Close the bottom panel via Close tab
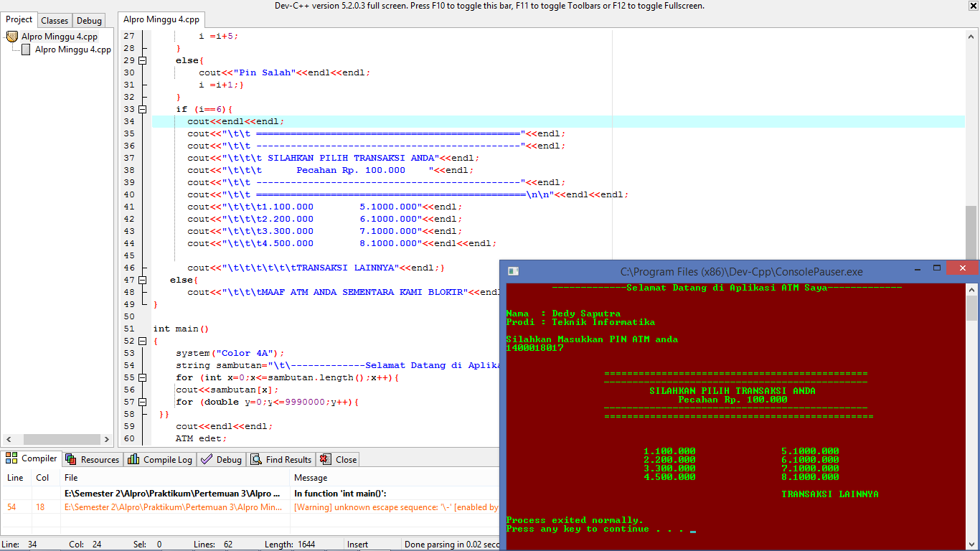 339,460
